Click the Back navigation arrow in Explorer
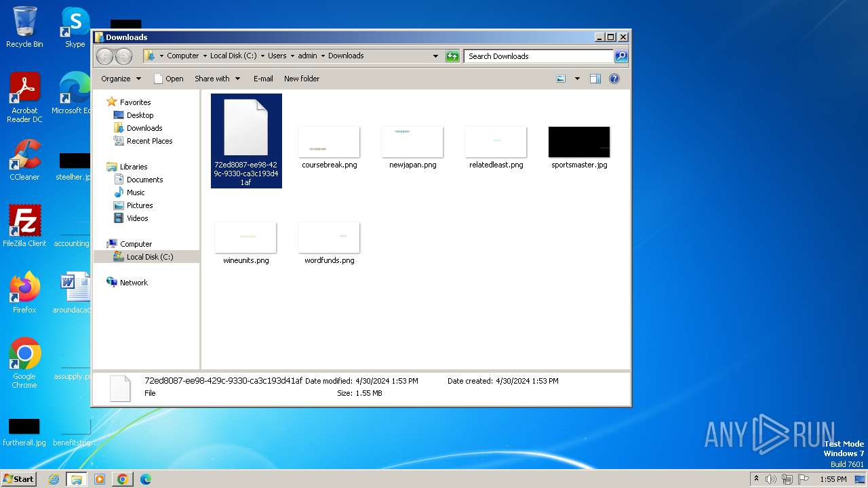The height and width of the screenshot is (488, 868). [x=104, y=56]
